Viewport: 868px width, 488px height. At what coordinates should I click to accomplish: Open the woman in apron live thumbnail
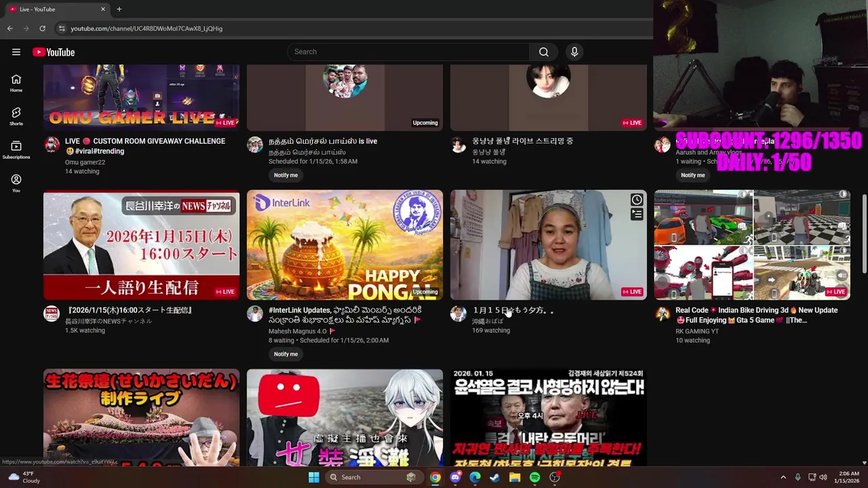(548, 245)
